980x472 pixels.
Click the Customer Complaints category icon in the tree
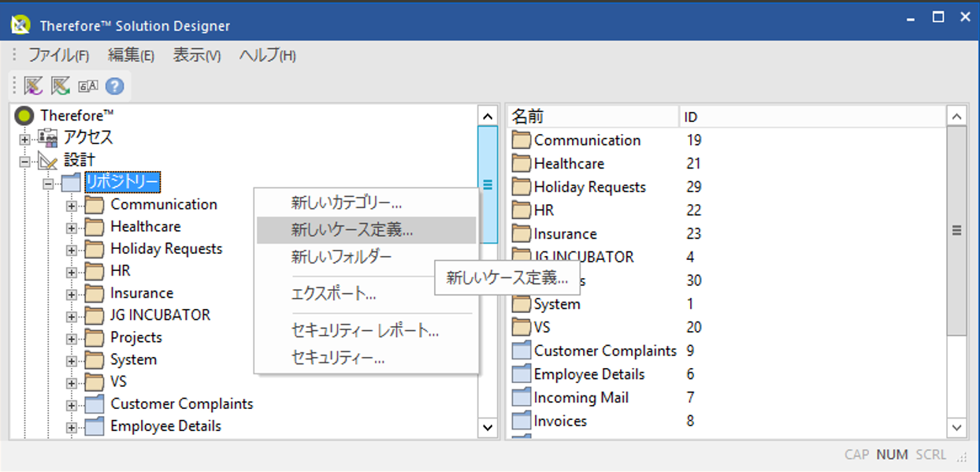(95, 404)
